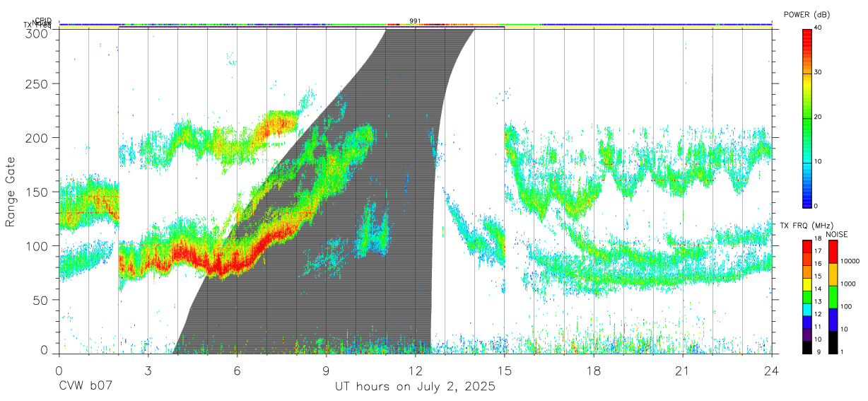Click the 50 tick on Range Gate axis
Viewport: 868px width, 401px height.
(41, 300)
